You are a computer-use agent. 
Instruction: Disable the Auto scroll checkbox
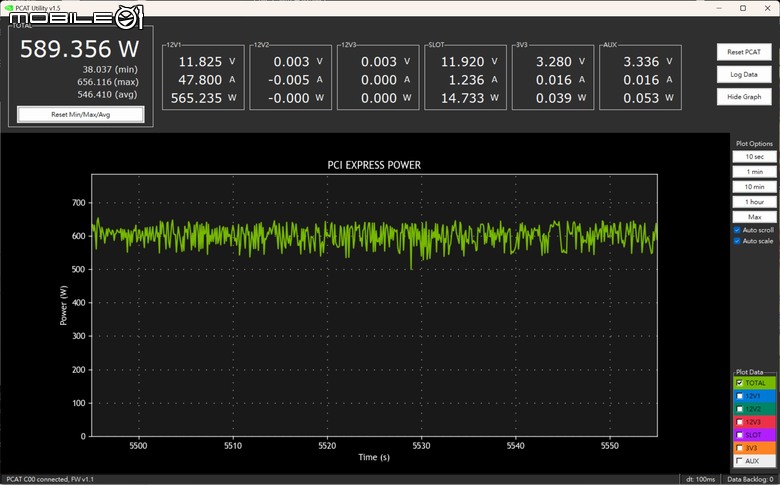tap(737, 230)
